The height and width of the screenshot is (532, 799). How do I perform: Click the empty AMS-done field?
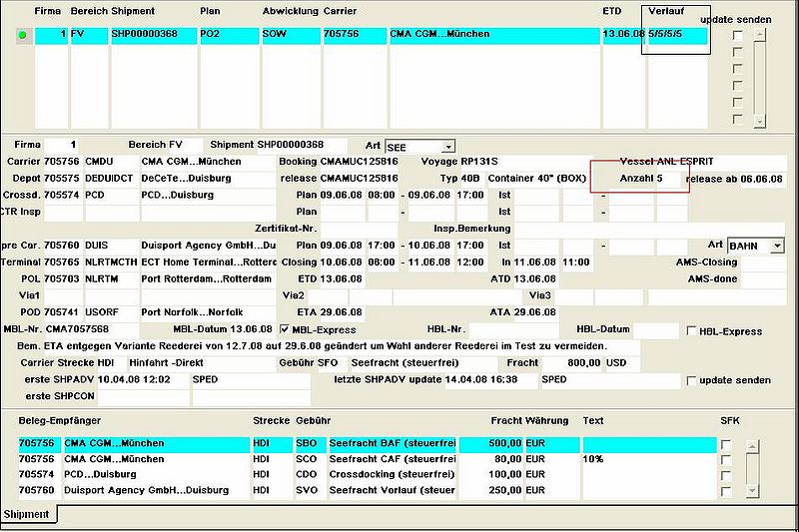[x=763, y=279]
